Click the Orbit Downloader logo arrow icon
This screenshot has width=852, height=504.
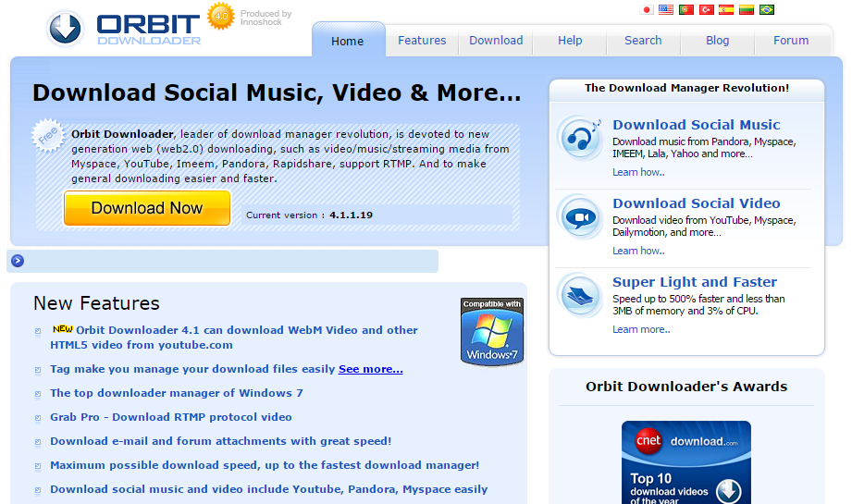(x=65, y=28)
